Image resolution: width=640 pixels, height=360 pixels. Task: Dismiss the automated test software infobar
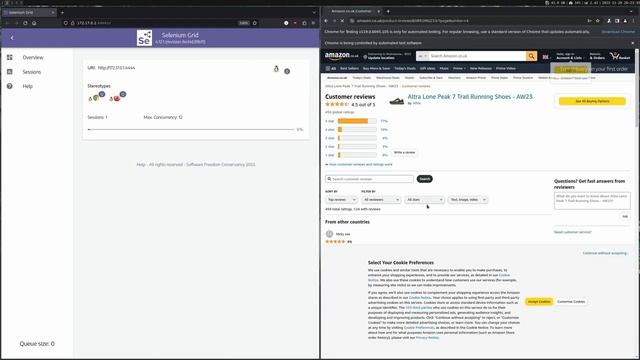[633, 43]
